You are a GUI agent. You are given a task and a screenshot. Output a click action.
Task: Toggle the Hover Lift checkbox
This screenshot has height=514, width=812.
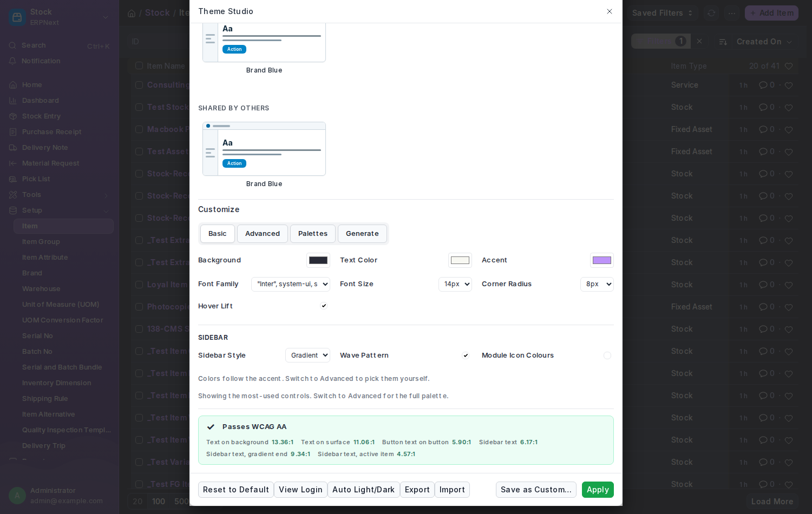click(x=324, y=306)
